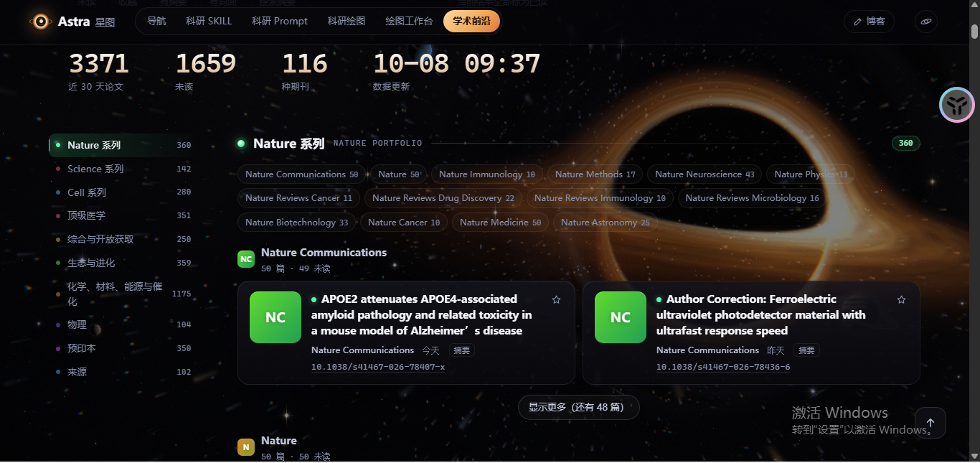Show 摘要 for the APOE2 article

coord(462,350)
